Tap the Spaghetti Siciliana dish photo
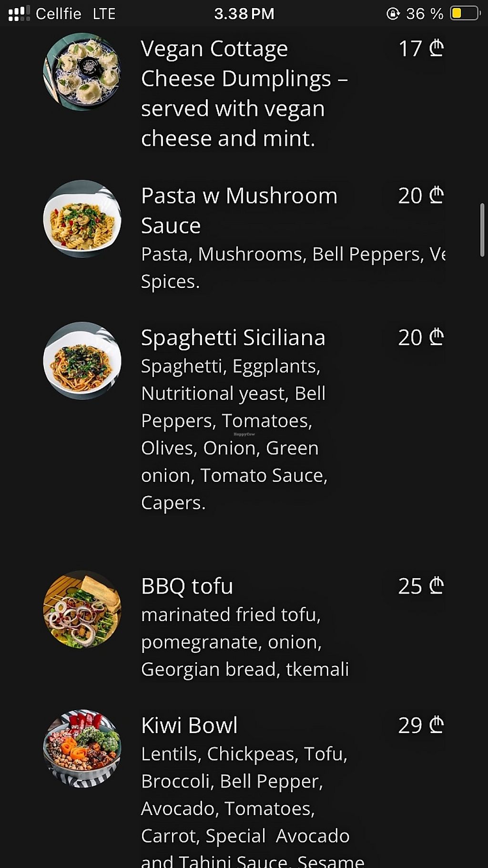This screenshot has height=868, width=488. coord(82,361)
